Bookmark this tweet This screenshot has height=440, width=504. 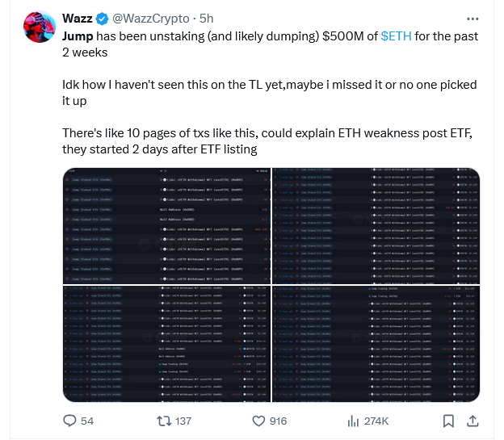coord(448,421)
